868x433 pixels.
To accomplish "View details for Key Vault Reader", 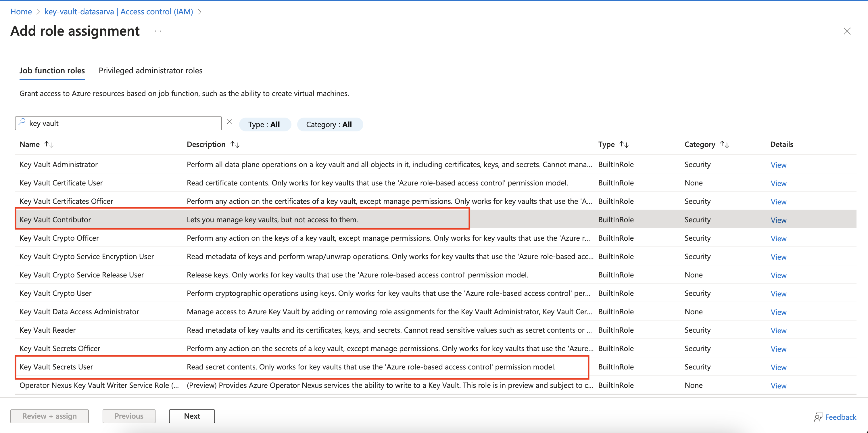I will point(778,331).
